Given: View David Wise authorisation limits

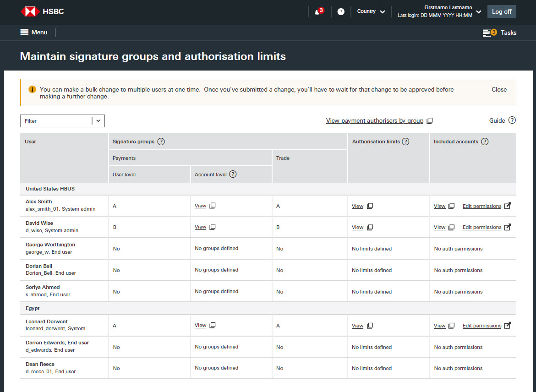Looking at the screenshot, I should click(357, 227).
